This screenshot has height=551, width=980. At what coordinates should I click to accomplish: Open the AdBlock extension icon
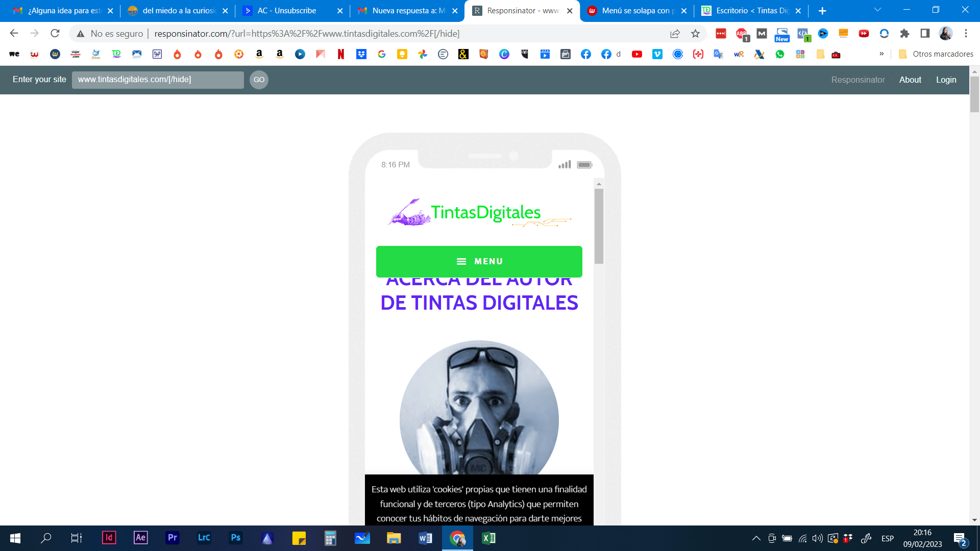(x=742, y=34)
